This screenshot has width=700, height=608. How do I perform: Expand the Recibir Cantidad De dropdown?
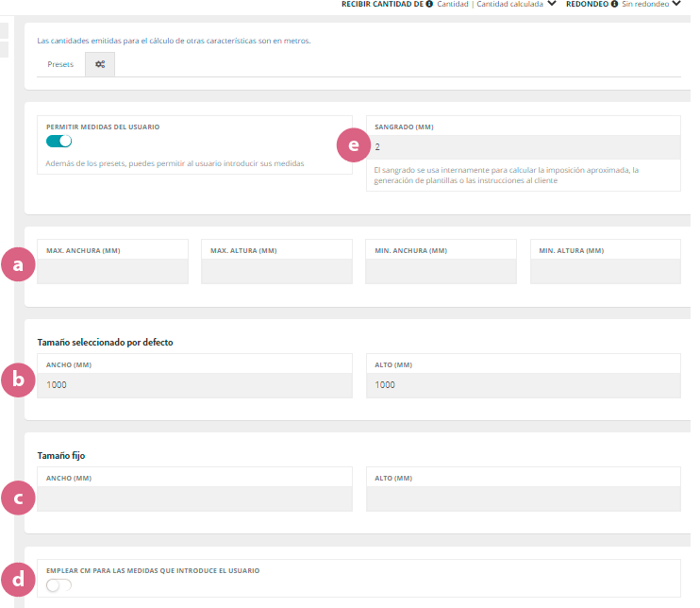pos(552,4)
